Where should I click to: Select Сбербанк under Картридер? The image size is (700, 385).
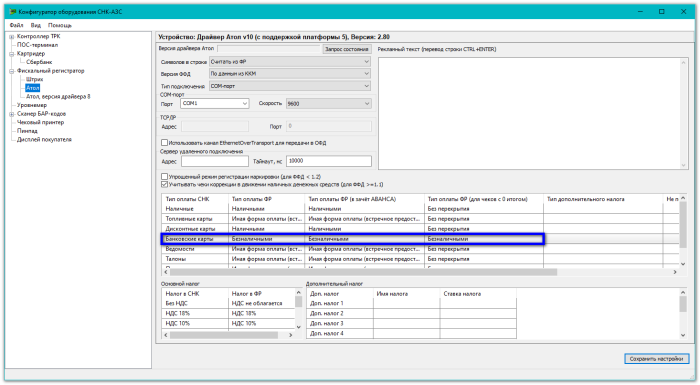click(x=39, y=62)
